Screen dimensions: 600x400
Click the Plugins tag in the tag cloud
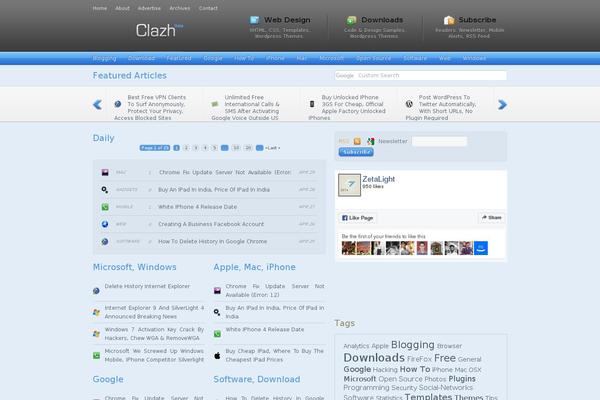pos(462,379)
